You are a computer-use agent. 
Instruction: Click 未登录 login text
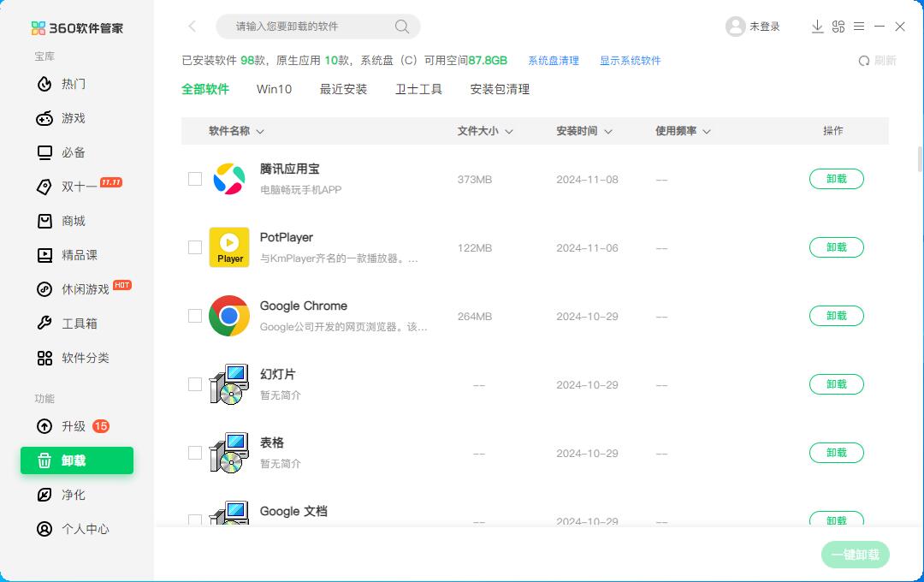pos(764,27)
